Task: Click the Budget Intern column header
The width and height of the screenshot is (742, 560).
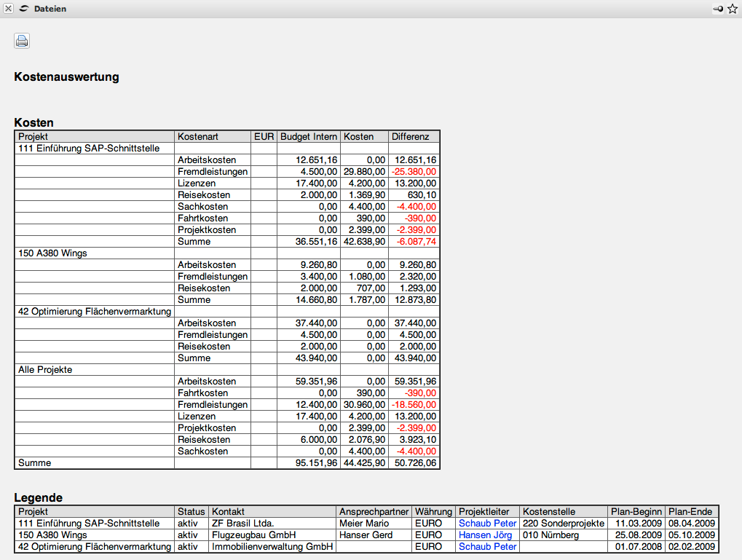Action: tap(309, 136)
